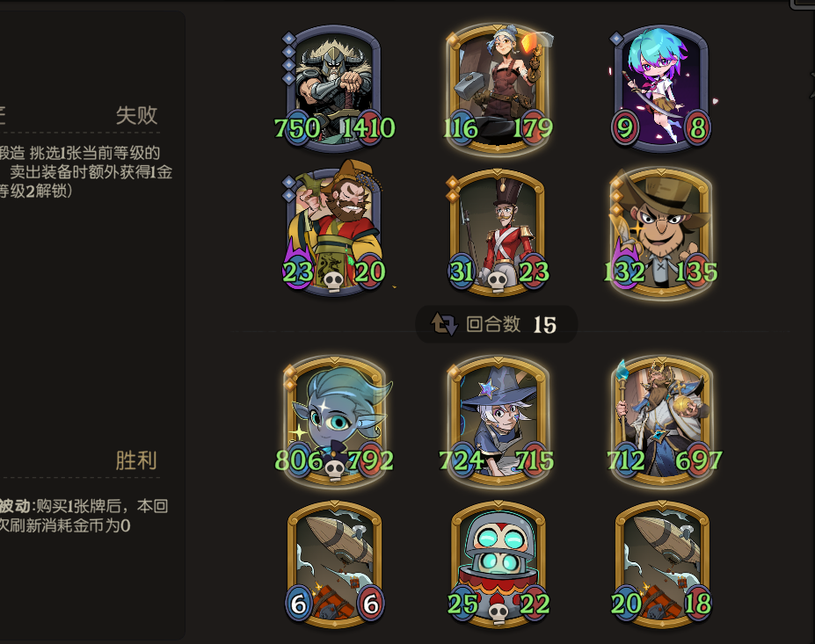Select the cowboy hat card 132/135
Viewport: 815px width, 644px height.
pyautogui.click(x=661, y=233)
